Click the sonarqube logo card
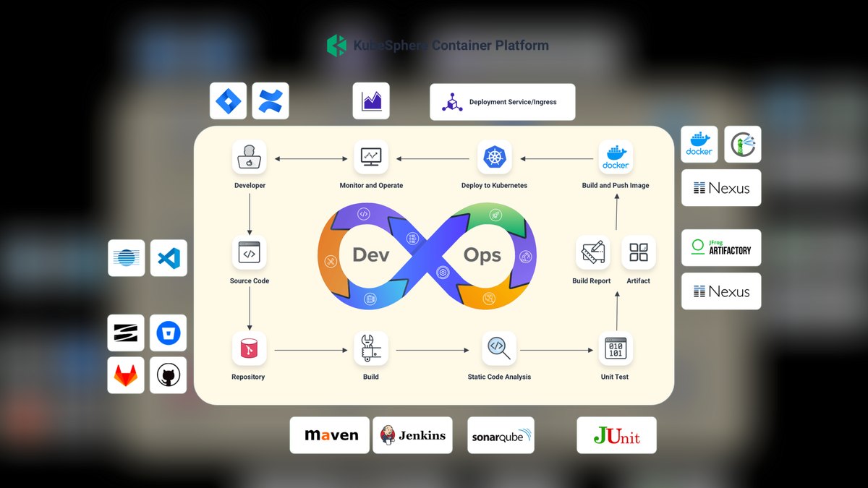868x488 pixels. (x=501, y=435)
